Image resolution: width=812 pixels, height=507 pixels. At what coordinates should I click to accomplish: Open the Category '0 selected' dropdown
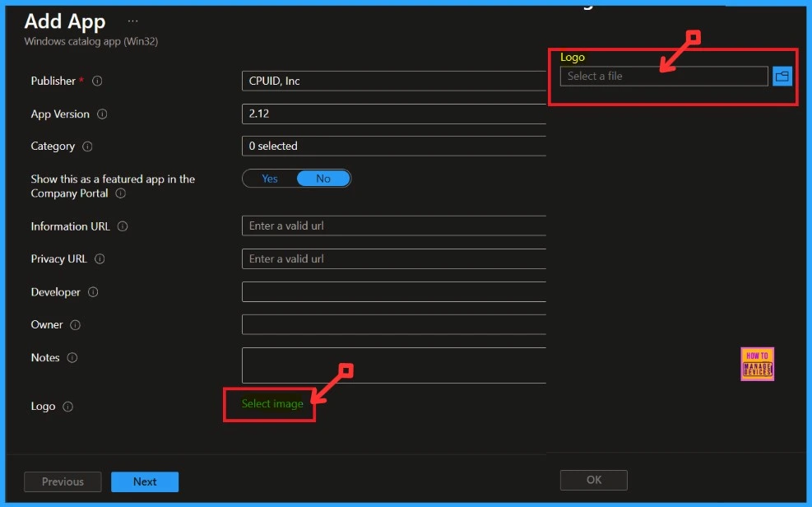pos(394,146)
